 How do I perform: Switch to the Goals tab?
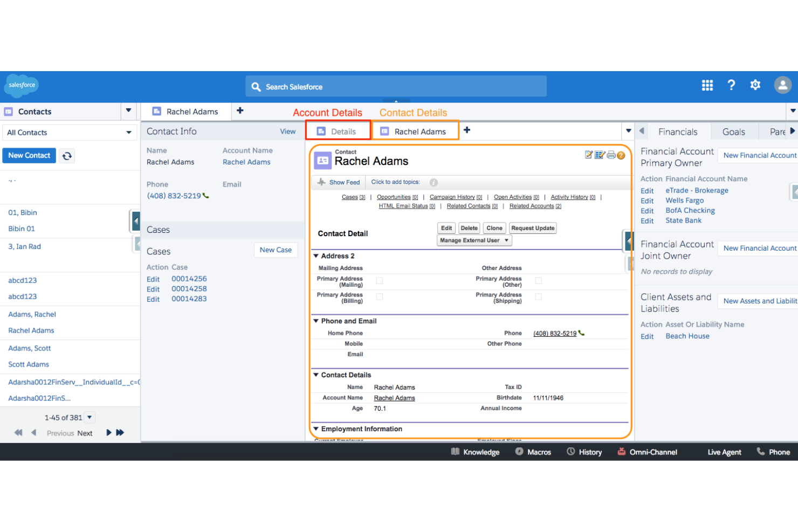coord(733,131)
